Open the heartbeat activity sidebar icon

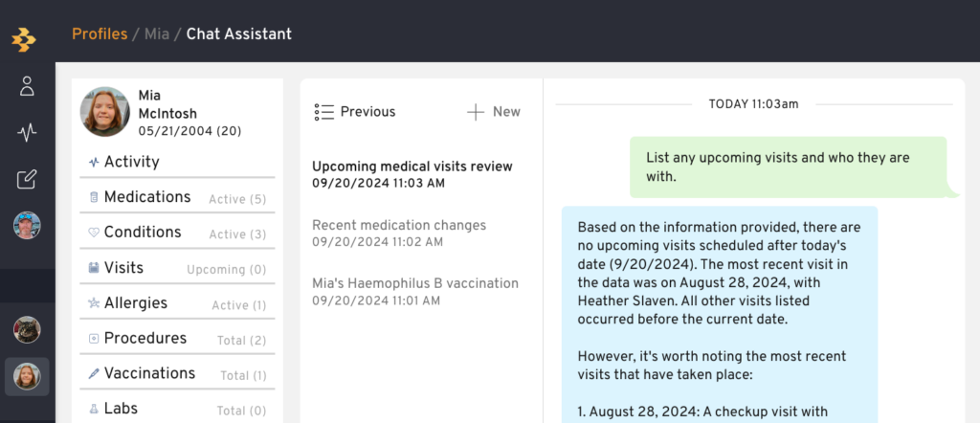(x=27, y=133)
